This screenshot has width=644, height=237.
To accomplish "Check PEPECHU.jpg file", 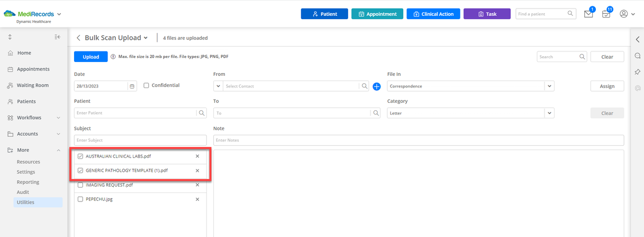I will (80, 199).
